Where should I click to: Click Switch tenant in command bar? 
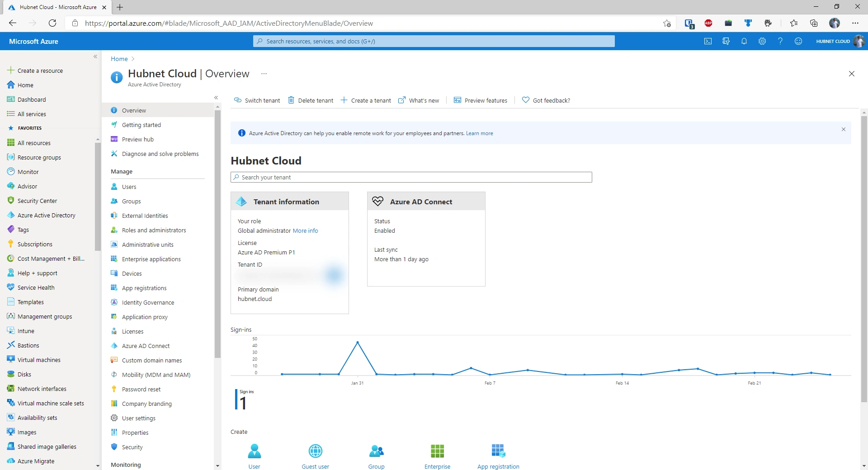pos(257,100)
